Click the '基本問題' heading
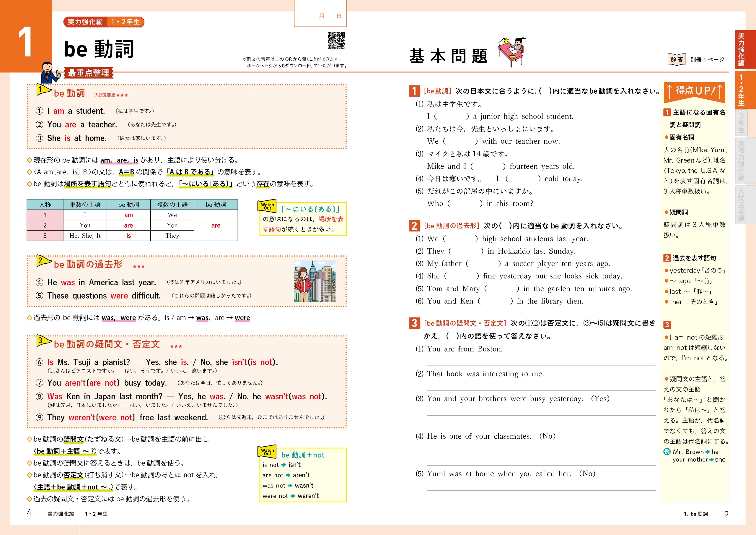Screen dimensions: 756x535 tap(449, 56)
